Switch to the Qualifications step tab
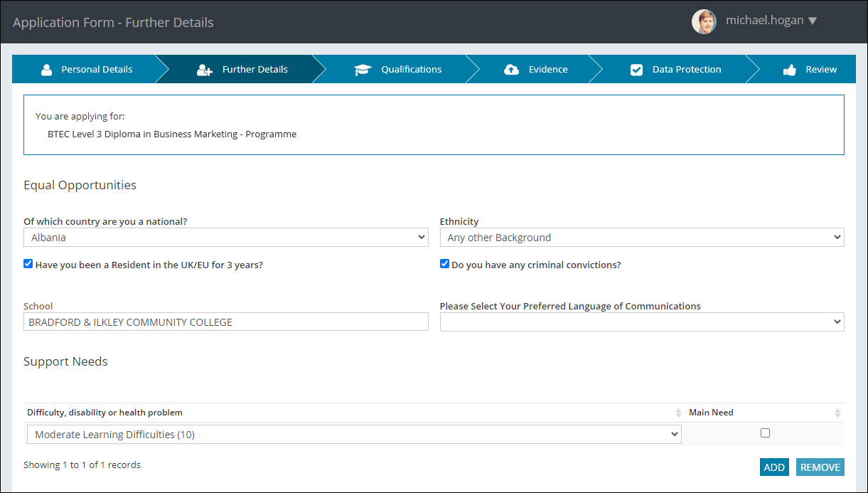The width and height of the screenshot is (868, 493). pos(411,70)
